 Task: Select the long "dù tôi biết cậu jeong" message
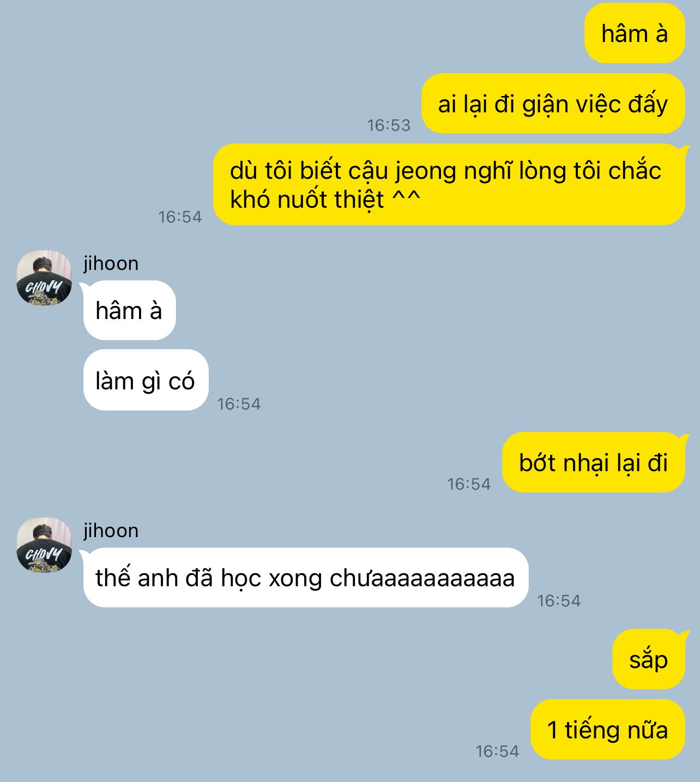pyautogui.click(x=449, y=184)
